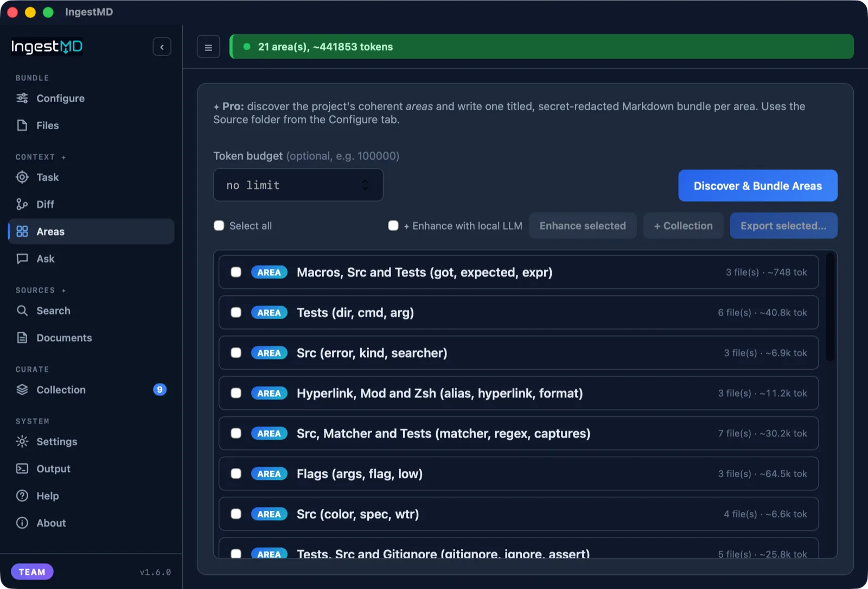Check the Src (color, spec, wtr) area
868x589 pixels.
(236, 514)
